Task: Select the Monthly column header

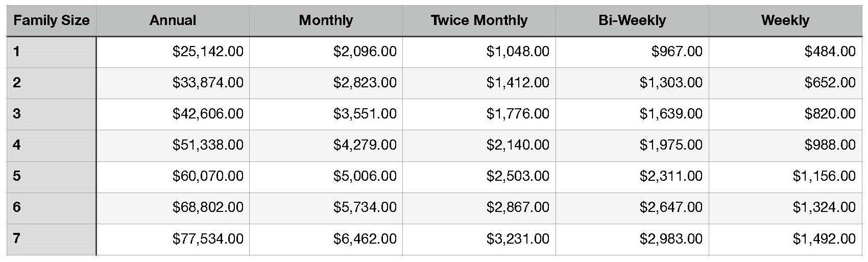Action: tap(326, 20)
